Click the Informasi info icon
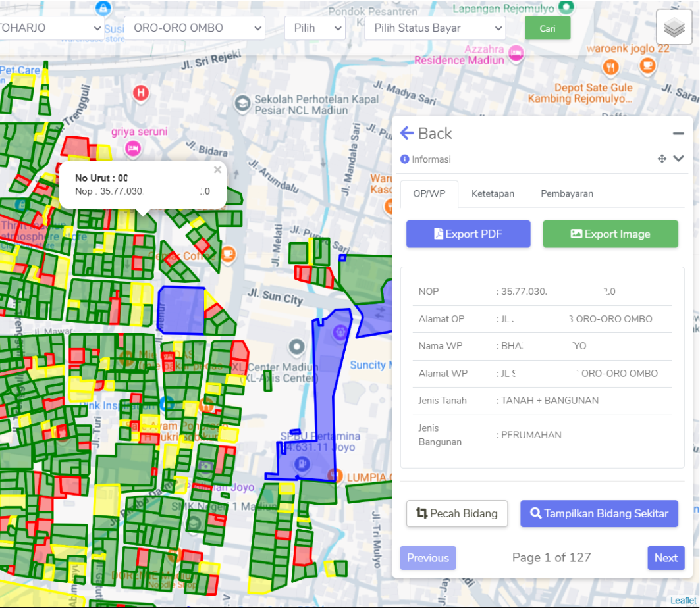The height and width of the screenshot is (610, 700). [404, 159]
